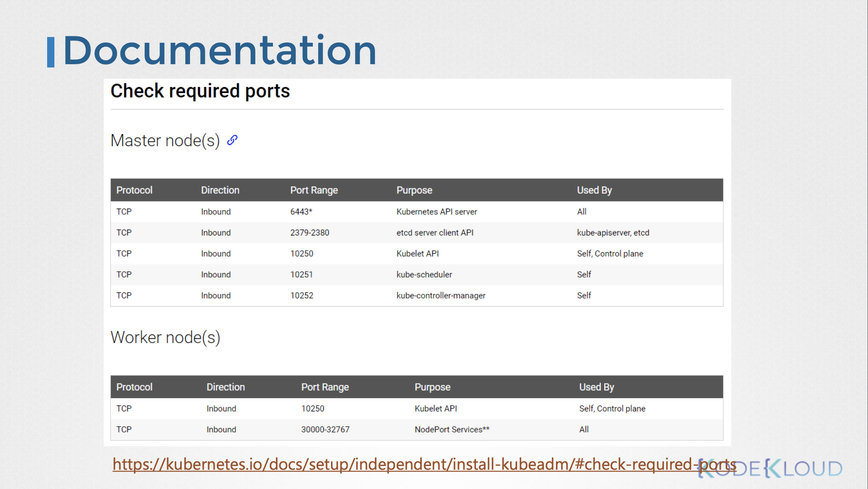Click Protocol header in the worker table
The height and width of the screenshot is (489, 868).
coord(134,387)
